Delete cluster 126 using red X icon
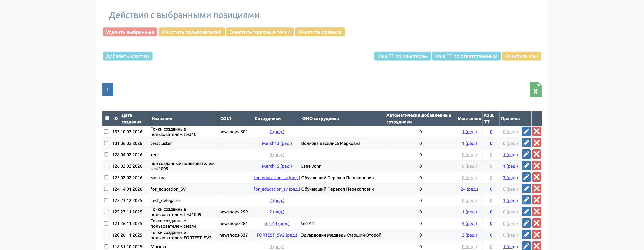 (536, 166)
